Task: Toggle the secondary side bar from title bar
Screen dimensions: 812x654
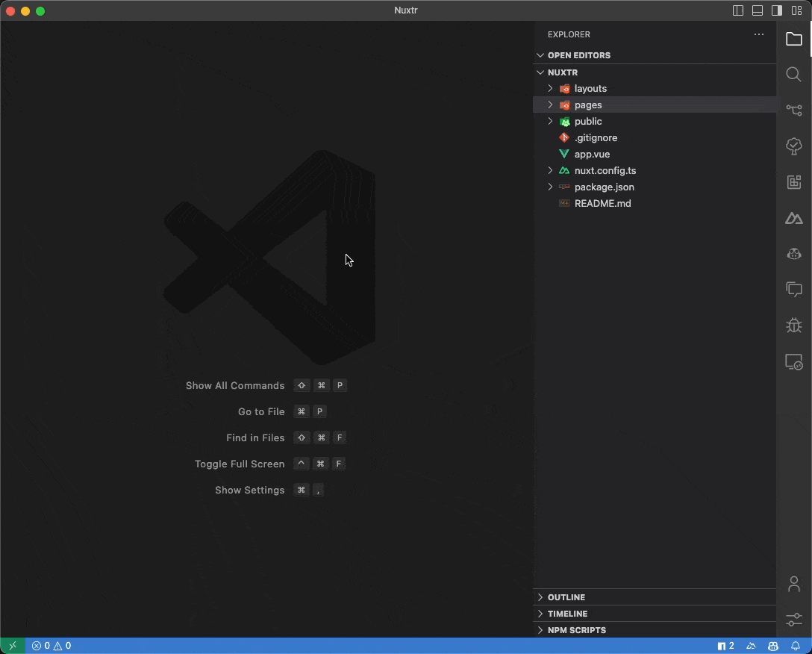Action: pyautogui.click(x=777, y=10)
